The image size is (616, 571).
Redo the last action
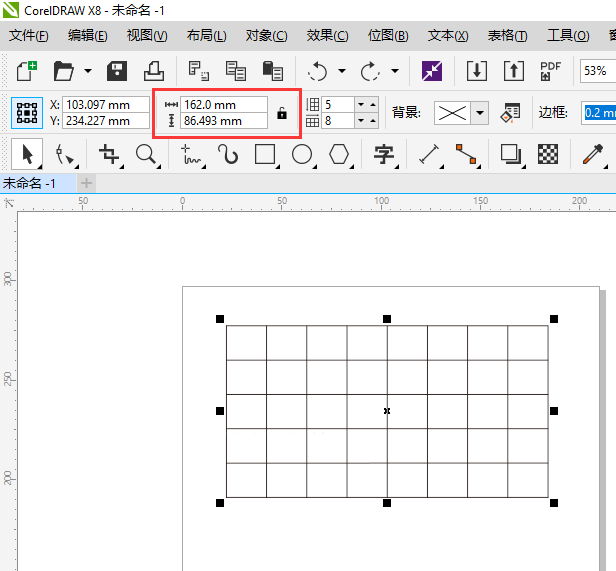[x=370, y=72]
